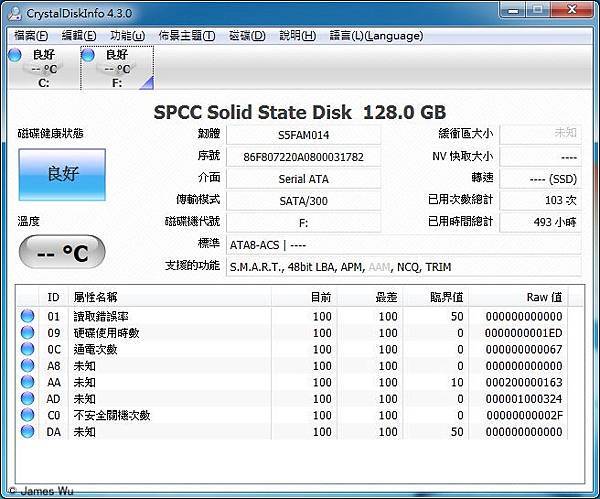Select the 通電次數 attribute row

point(293,349)
